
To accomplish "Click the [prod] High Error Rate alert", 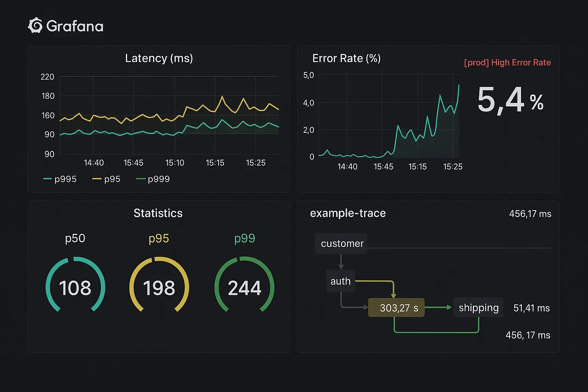I will click(x=507, y=63).
